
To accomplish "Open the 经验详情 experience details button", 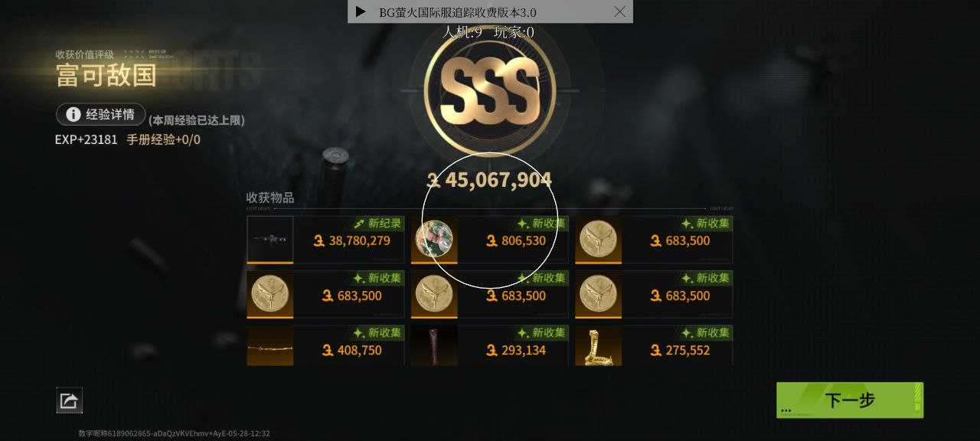I will tap(100, 114).
